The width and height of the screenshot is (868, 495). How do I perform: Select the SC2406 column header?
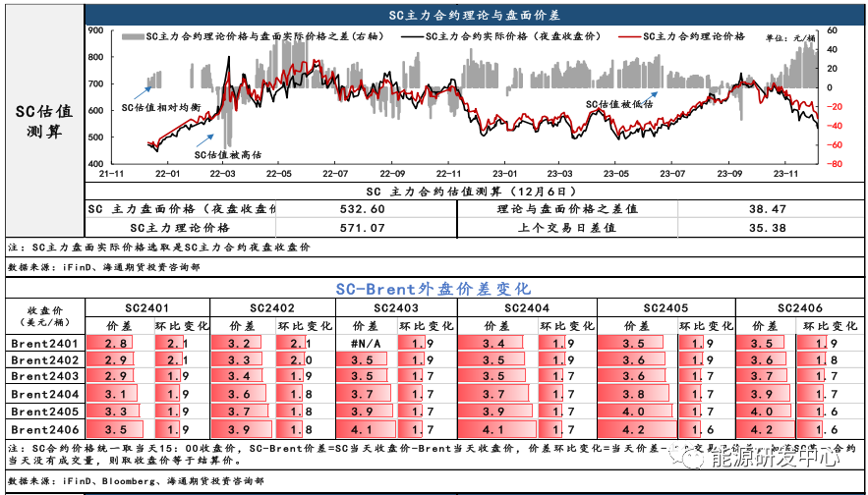[x=800, y=308]
